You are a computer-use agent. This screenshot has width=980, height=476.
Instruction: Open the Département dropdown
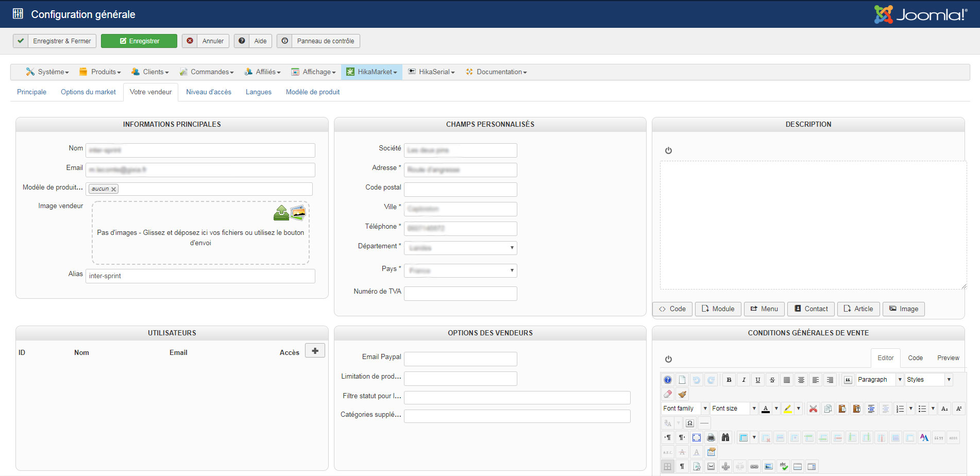tap(460, 248)
